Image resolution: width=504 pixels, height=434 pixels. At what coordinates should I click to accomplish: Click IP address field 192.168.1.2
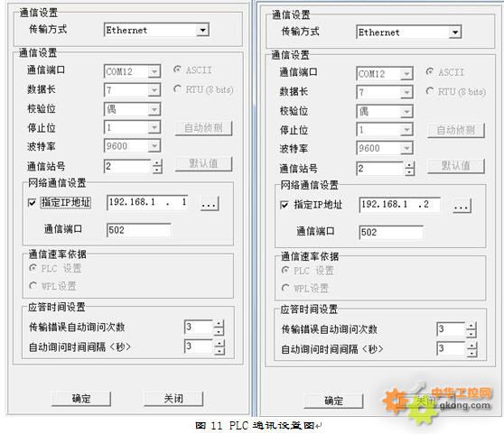point(399,205)
